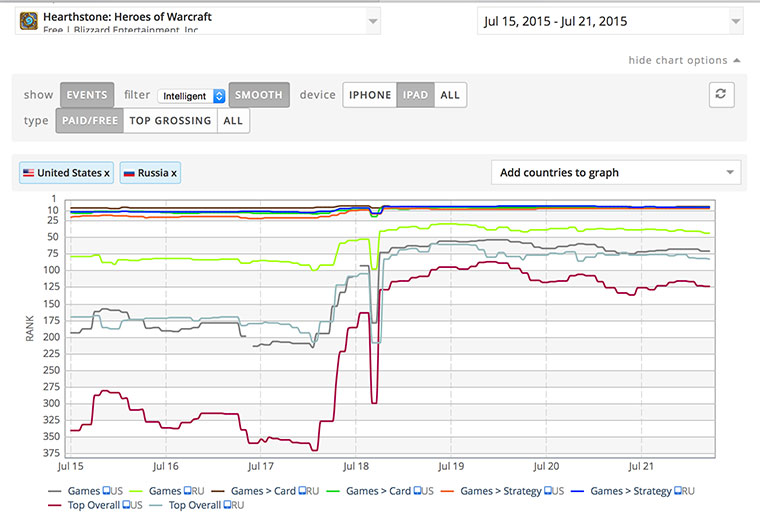760x519 pixels.
Task: Switch to the TOP GROSSING type
Action: 170,121
